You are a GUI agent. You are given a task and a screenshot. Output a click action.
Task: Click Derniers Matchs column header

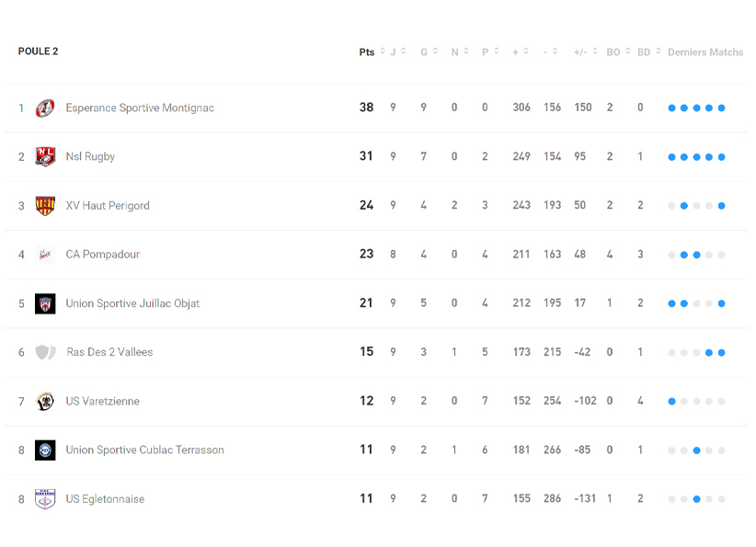(x=705, y=52)
